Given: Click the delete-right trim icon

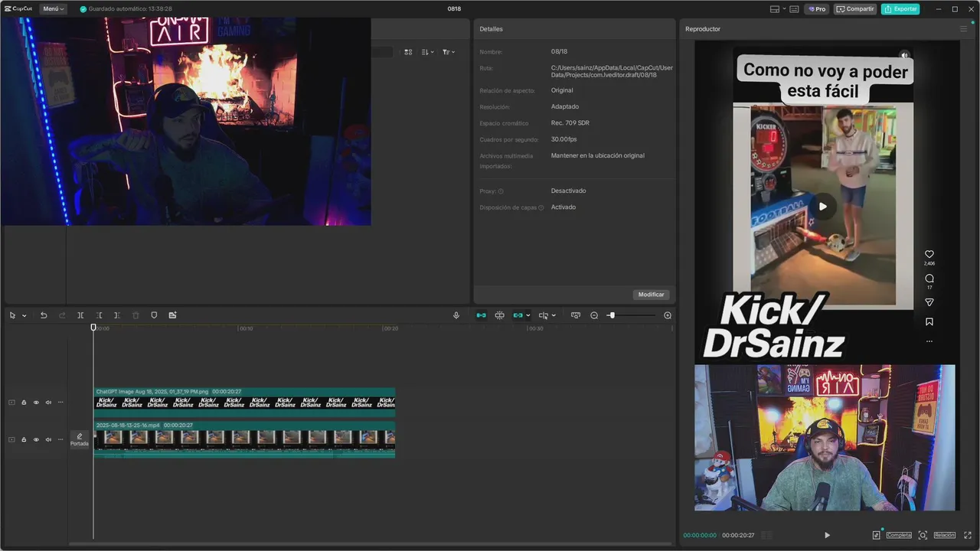Looking at the screenshot, I should click(116, 315).
